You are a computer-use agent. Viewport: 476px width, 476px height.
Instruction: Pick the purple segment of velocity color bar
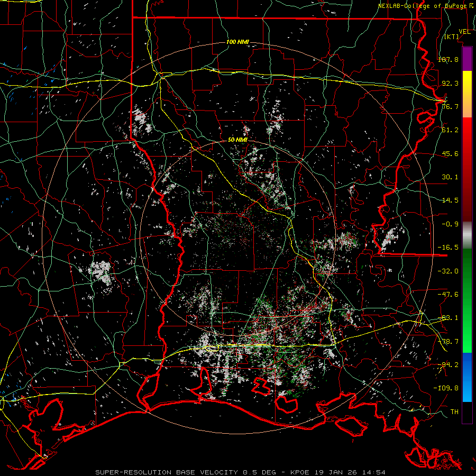point(467,59)
